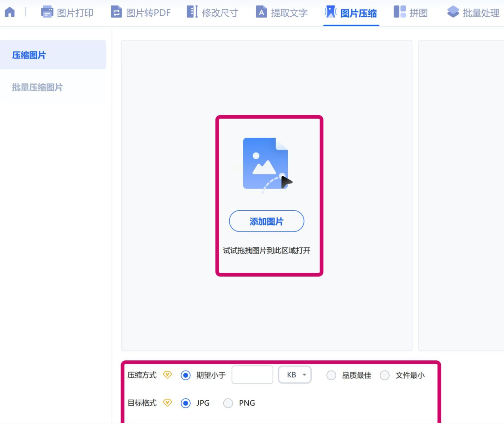Screen dimensions: 504x424
Task: Choose JPG as target format
Action: [x=186, y=403]
